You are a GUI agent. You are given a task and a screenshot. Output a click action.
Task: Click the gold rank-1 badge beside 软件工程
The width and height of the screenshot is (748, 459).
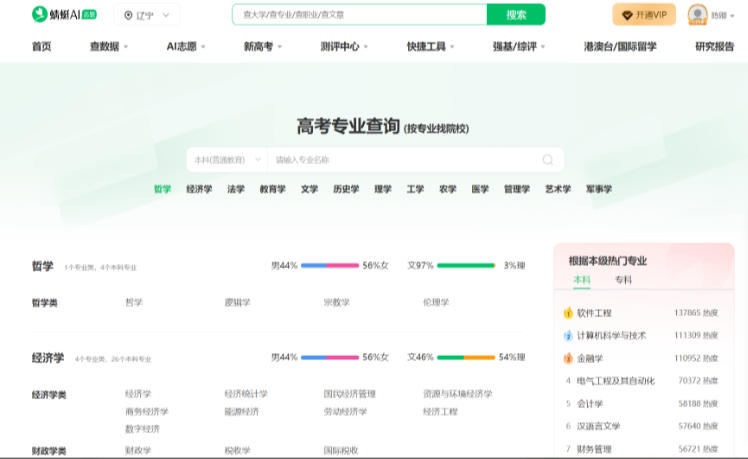tap(568, 313)
